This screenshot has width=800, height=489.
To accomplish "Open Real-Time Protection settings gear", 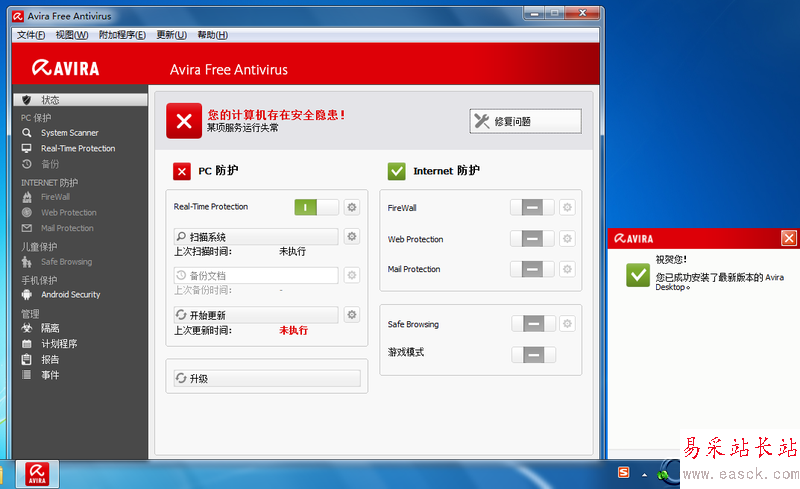I will [x=352, y=207].
